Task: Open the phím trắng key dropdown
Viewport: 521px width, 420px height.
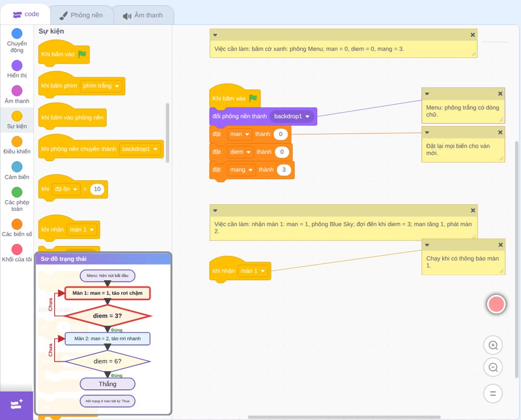Action: coord(101,86)
